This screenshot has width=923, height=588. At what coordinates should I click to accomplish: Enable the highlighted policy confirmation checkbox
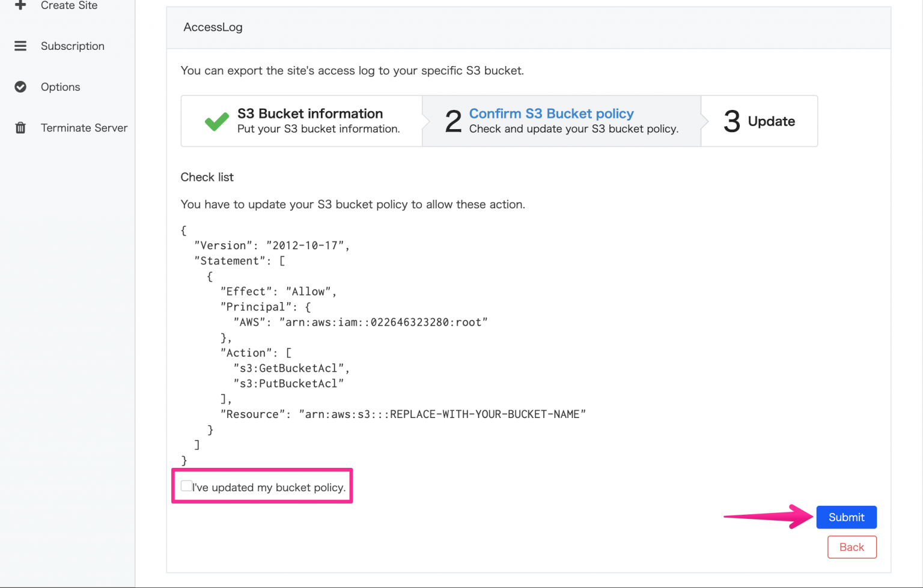pyautogui.click(x=186, y=485)
